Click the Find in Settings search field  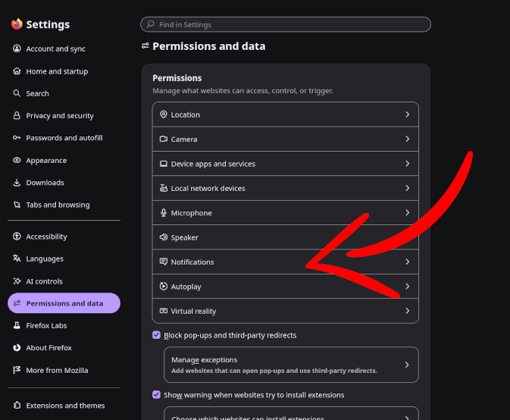coord(286,24)
